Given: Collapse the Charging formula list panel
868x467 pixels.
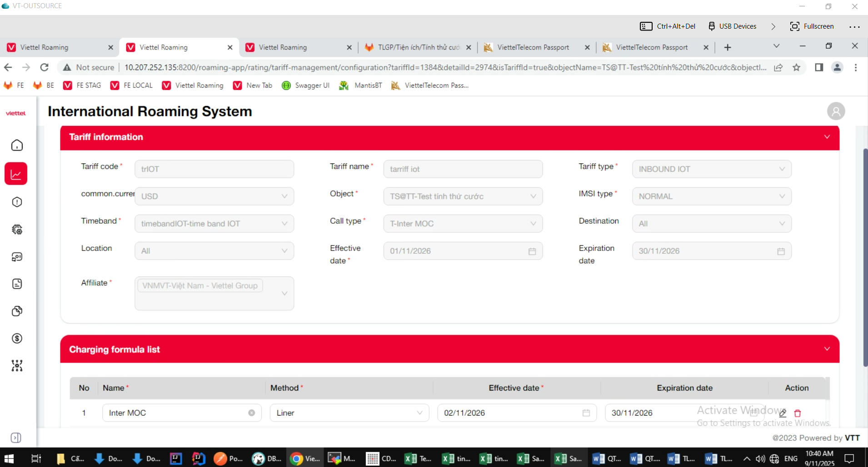Looking at the screenshot, I should [x=827, y=349].
